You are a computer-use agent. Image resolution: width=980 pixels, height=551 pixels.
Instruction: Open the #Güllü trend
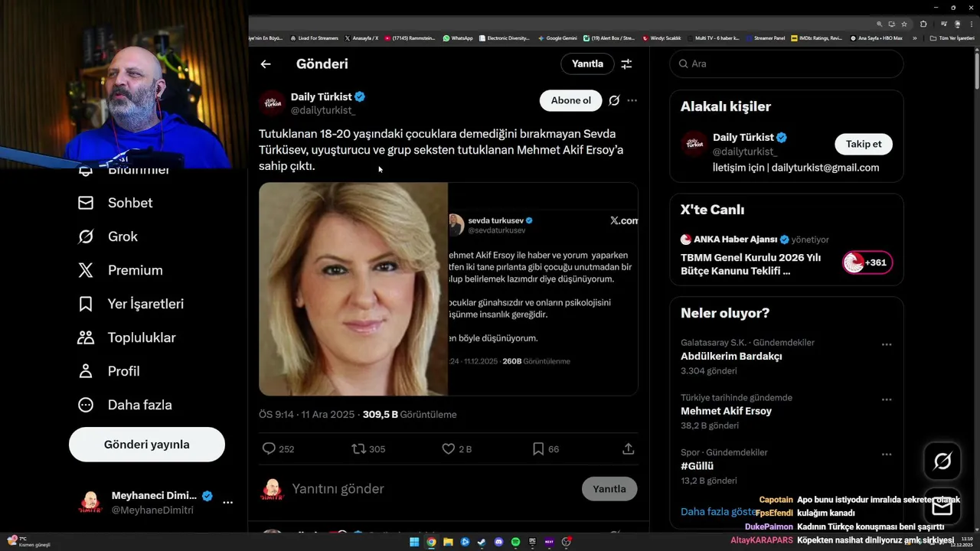(697, 466)
